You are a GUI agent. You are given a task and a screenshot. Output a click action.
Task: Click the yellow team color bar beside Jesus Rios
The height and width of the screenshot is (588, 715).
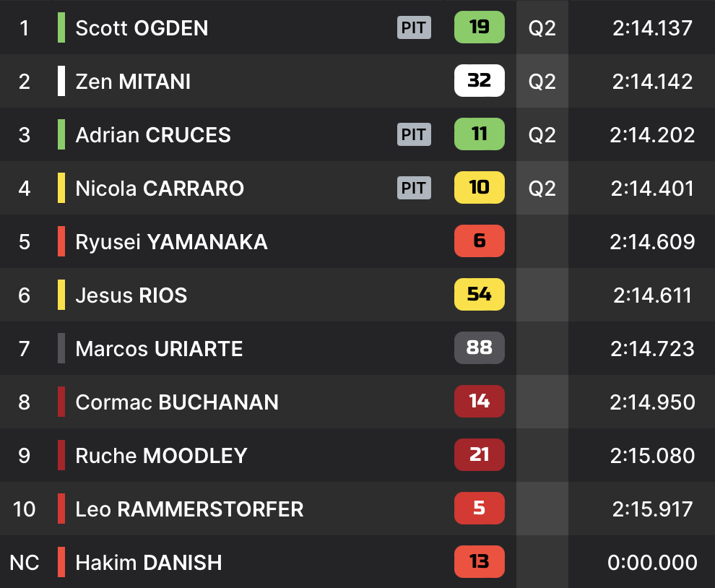click(x=61, y=295)
